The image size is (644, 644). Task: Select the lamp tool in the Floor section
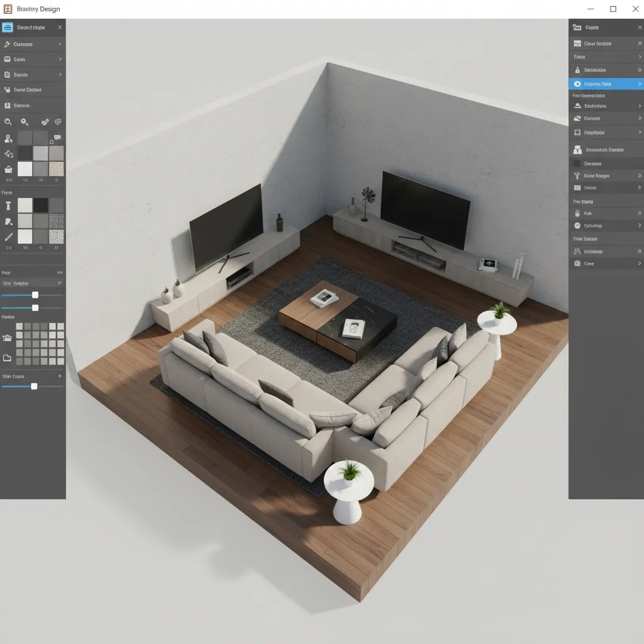point(9,204)
